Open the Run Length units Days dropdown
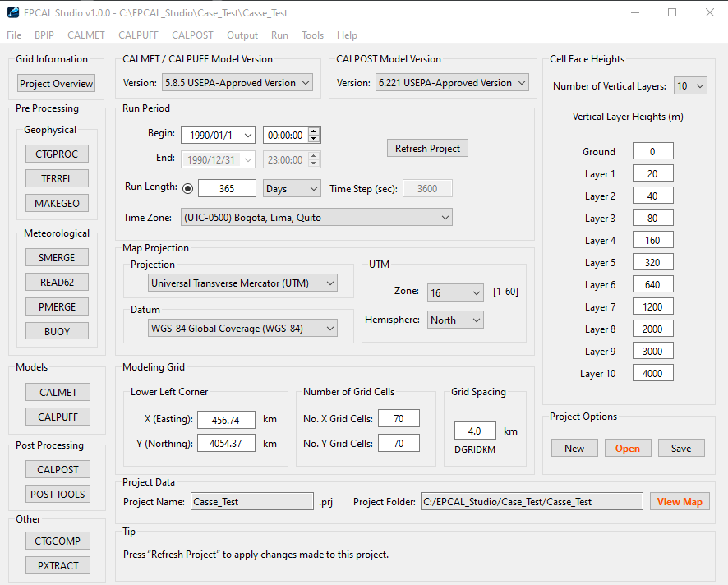Image resolution: width=728 pixels, height=585 pixels. [292, 188]
